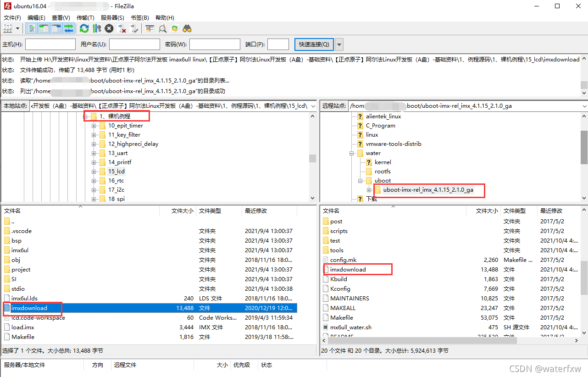This screenshot has height=377, width=588.
Task: Collapse the 1、裸机例程 tree node
Action: click(85, 116)
